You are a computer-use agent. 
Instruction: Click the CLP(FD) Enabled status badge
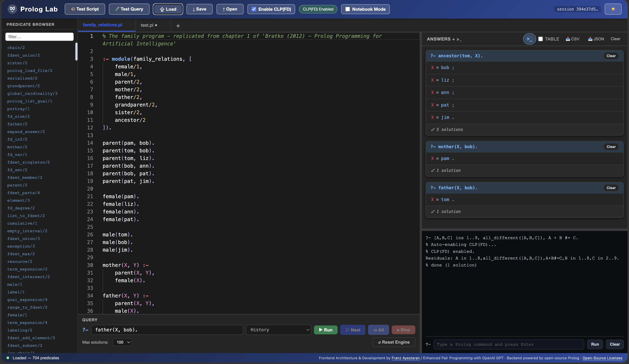(x=318, y=9)
